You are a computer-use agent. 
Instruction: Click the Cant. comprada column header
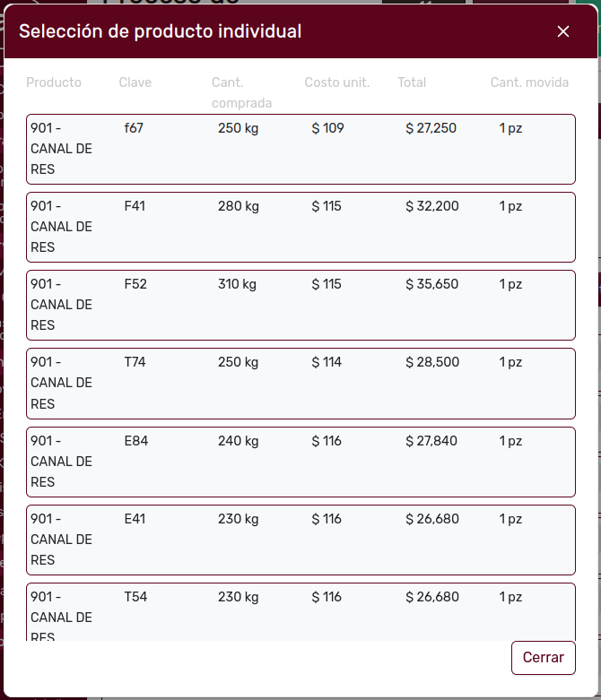(x=241, y=92)
